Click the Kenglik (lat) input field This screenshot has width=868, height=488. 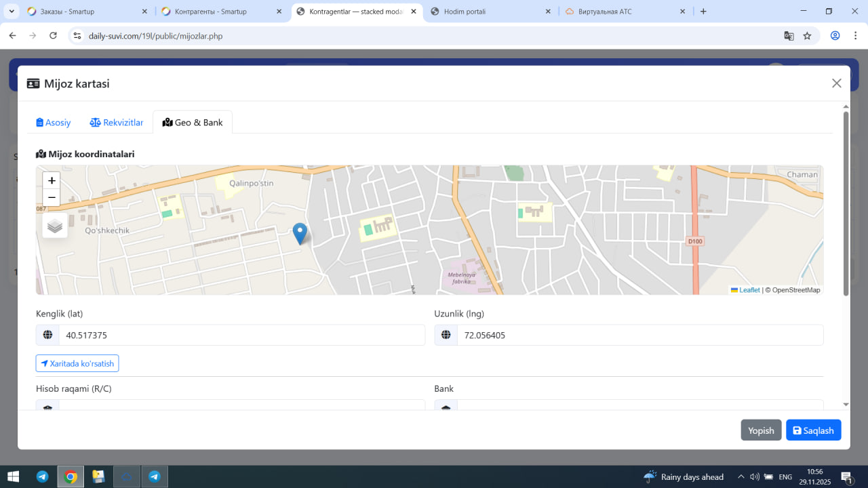point(241,335)
